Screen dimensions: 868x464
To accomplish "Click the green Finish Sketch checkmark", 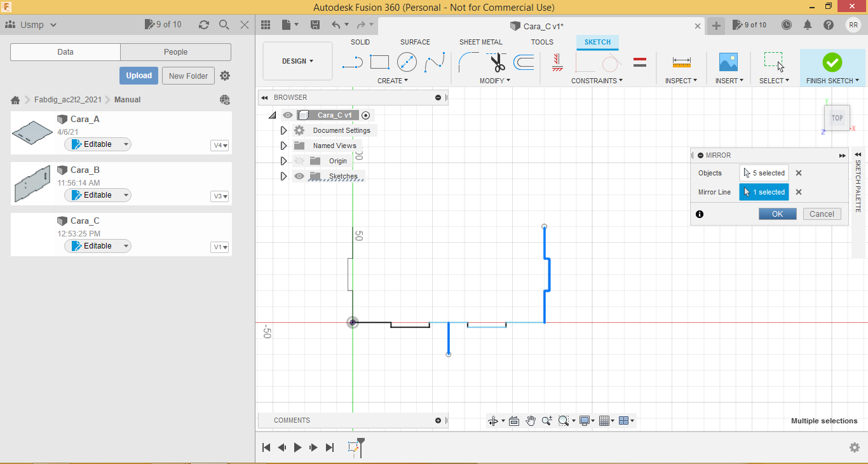I will pyautogui.click(x=832, y=62).
